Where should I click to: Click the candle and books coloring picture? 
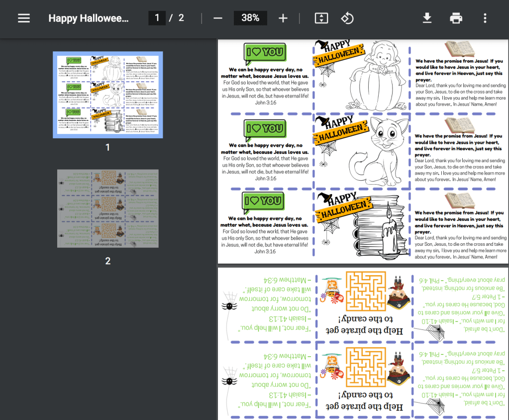[378, 226]
